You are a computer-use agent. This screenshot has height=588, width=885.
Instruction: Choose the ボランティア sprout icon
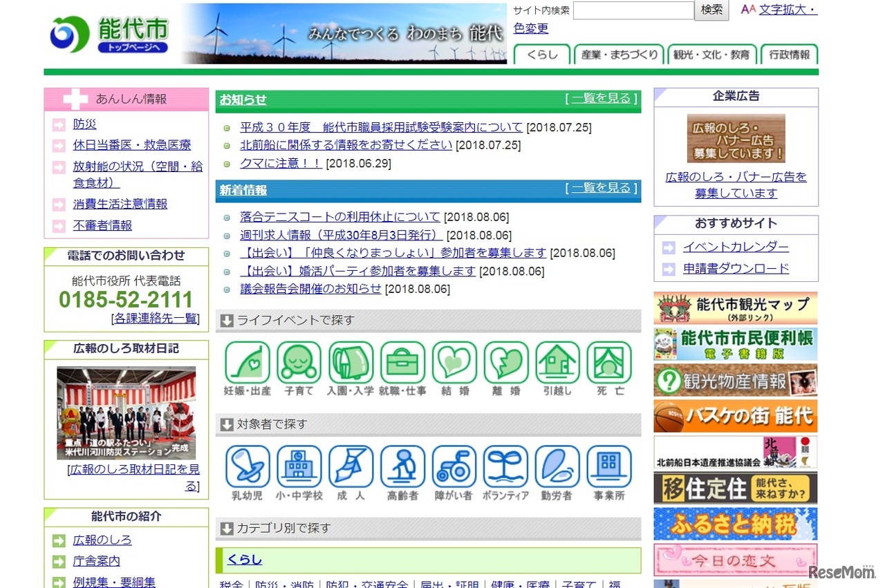click(506, 473)
